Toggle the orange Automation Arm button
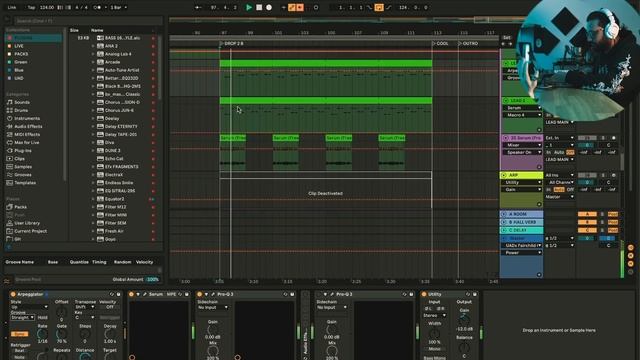Screen dimensions: 640x360 [x=292, y=7]
